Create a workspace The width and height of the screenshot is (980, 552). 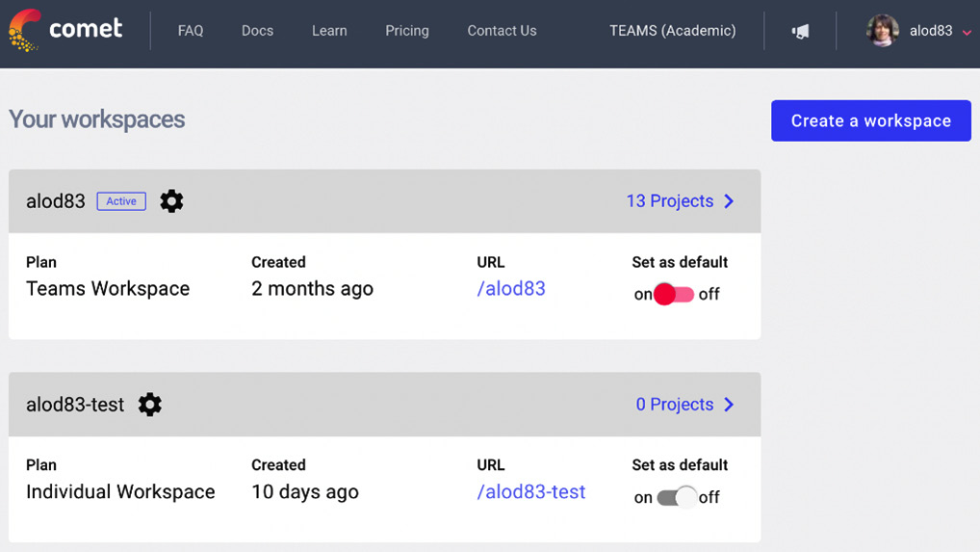tap(870, 120)
